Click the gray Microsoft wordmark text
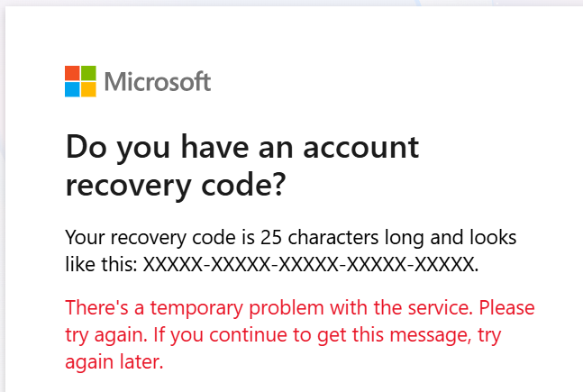583x392 pixels. tap(158, 82)
